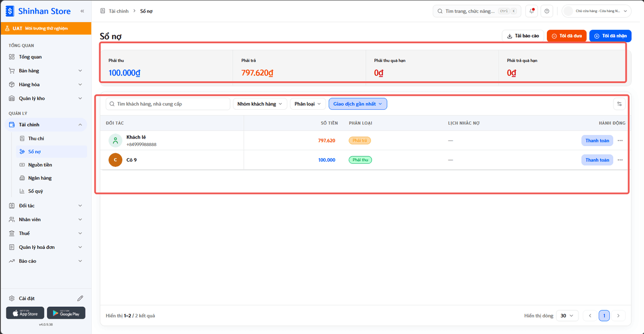Go to the previous results page
Image resolution: width=644 pixels, height=334 pixels.
pyautogui.click(x=590, y=316)
